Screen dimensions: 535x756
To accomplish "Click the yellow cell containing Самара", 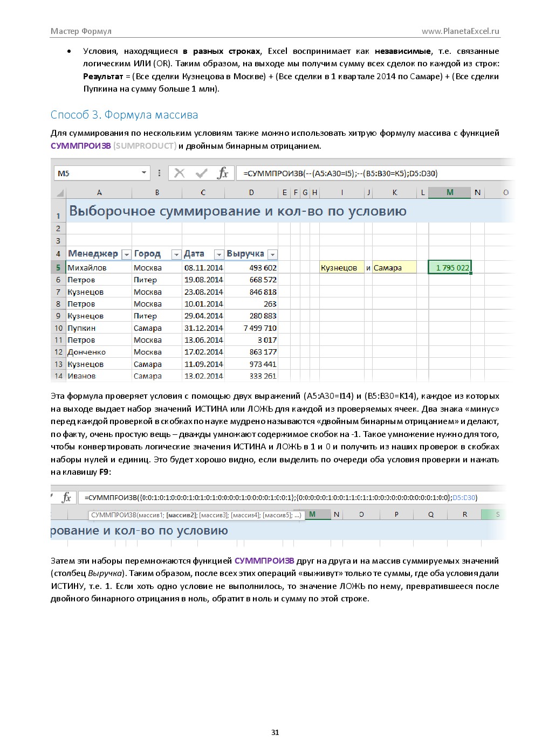I will click(x=395, y=267).
